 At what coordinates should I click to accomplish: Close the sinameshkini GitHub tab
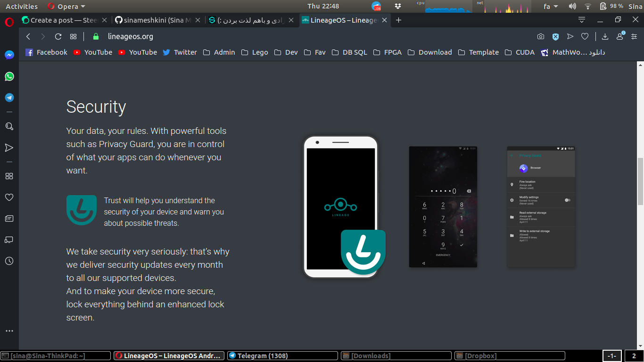[198, 20]
